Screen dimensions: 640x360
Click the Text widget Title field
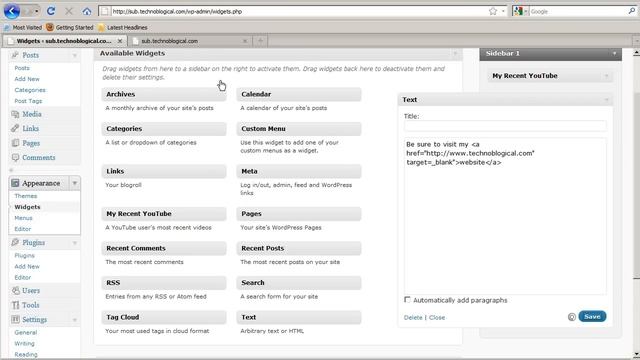[x=505, y=126]
